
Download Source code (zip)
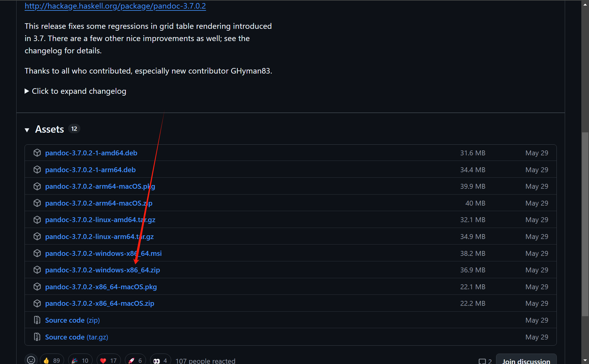pos(72,320)
